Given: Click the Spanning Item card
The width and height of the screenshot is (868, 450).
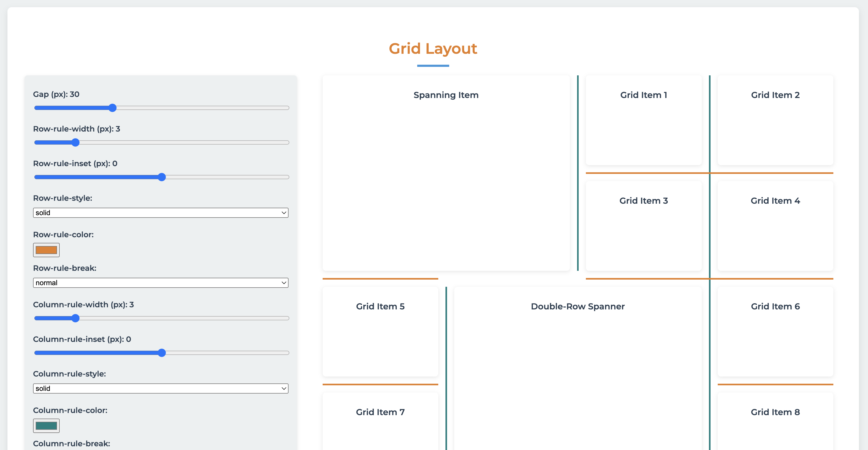Looking at the screenshot, I should pos(446,173).
